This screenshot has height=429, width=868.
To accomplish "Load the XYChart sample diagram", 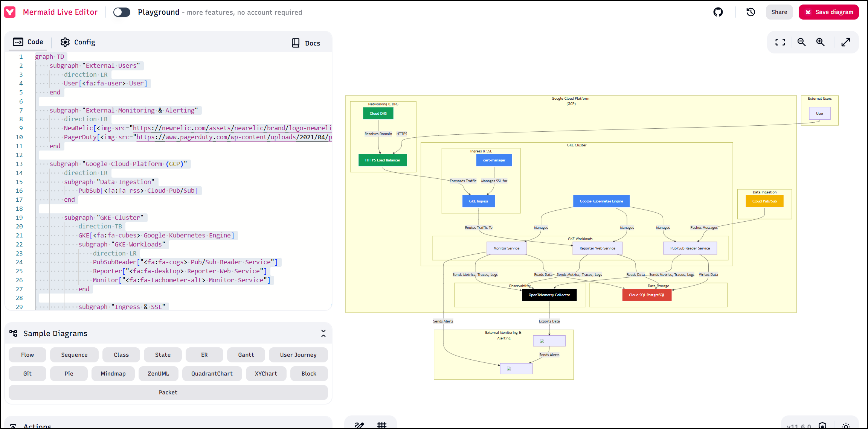I will [266, 374].
